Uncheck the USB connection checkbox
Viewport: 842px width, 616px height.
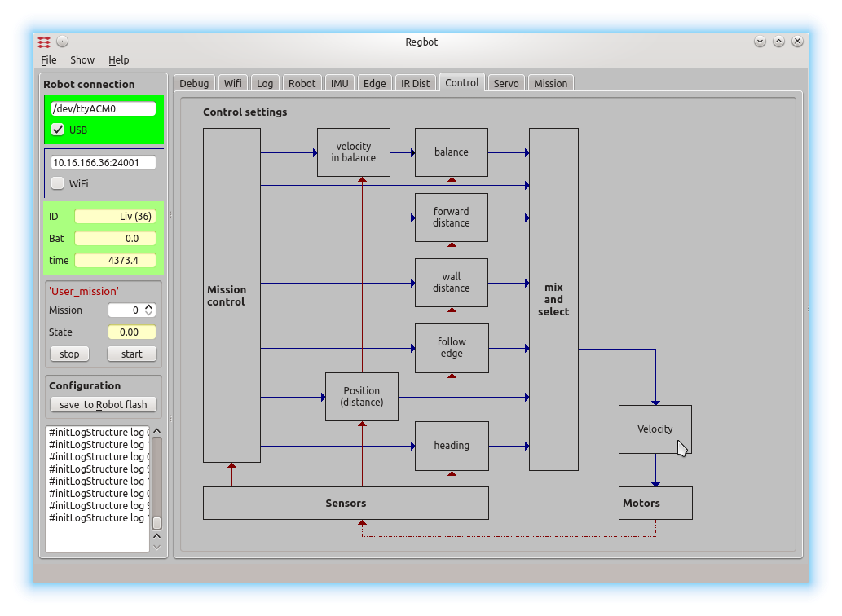(x=58, y=130)
